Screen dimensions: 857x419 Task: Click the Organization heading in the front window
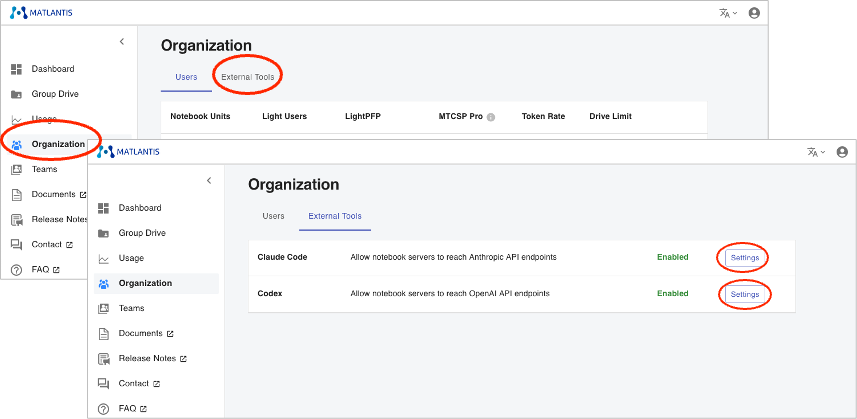coord(294,185)
